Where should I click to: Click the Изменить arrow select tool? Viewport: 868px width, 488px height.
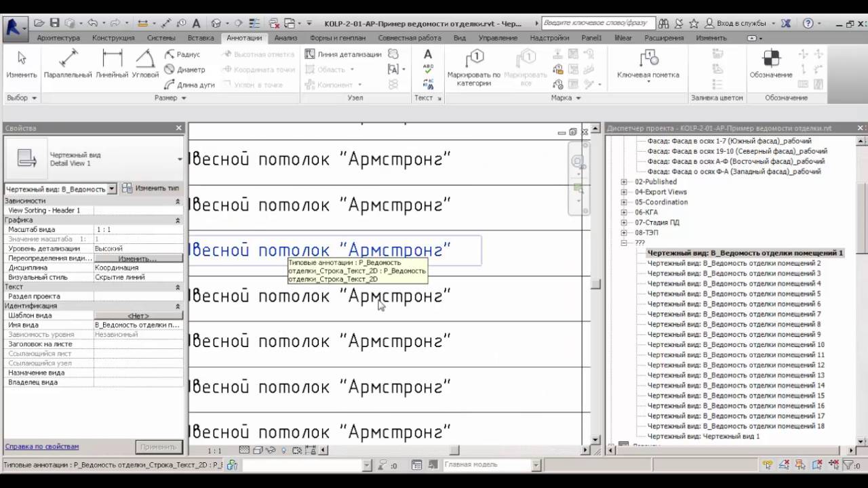[22, 64]
